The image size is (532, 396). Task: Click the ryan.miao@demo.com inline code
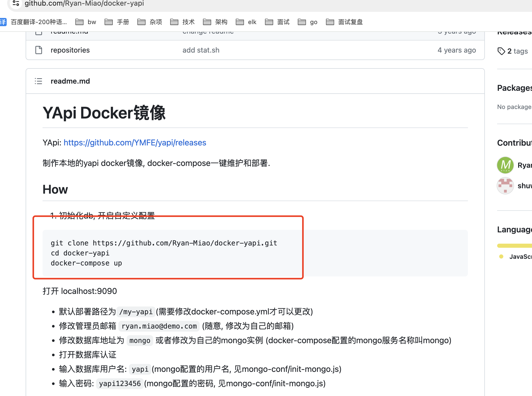159,326
